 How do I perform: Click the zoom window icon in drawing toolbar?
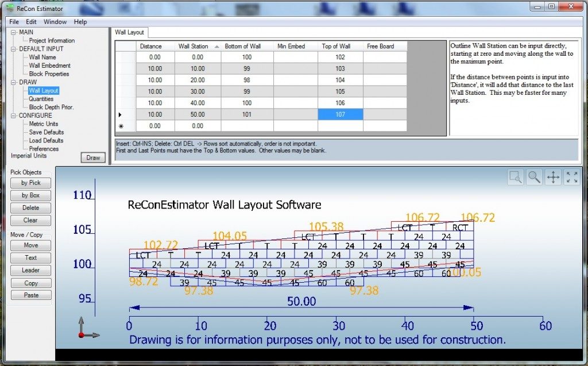(516, 177)
